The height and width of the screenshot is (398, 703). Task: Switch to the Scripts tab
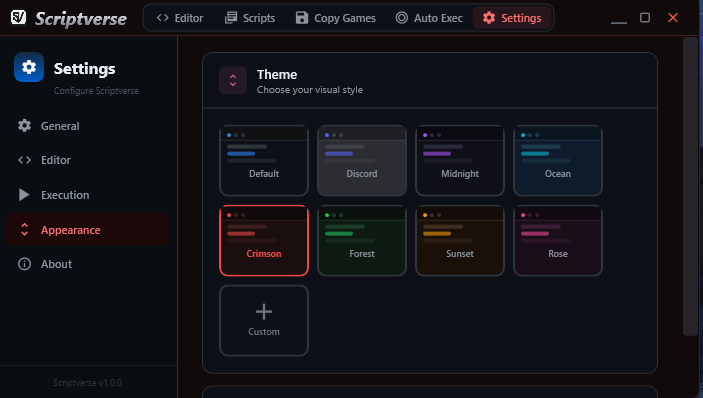tap(250, 18)
